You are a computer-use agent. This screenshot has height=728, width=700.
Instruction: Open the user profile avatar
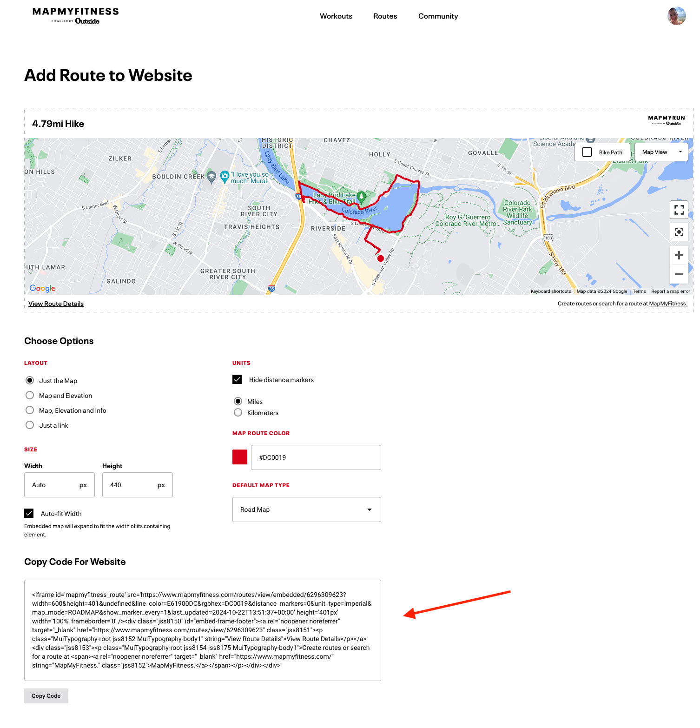click(x=676, y=16)
